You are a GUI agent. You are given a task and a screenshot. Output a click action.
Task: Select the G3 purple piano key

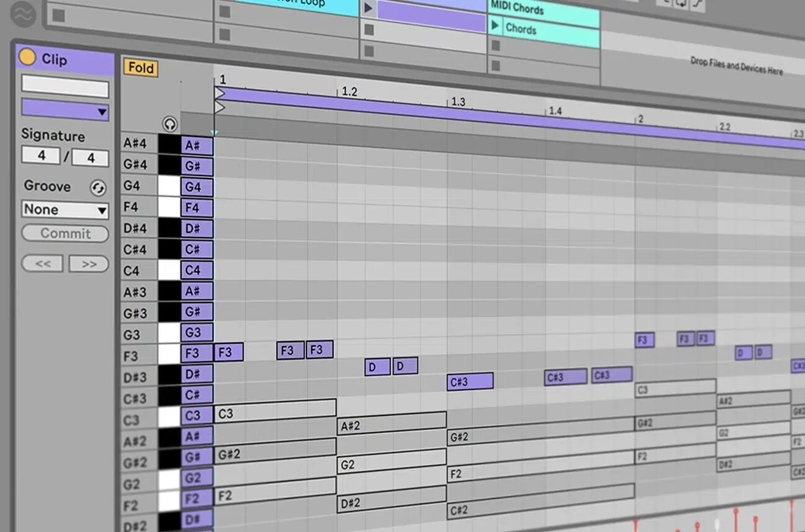coord(197,332)
